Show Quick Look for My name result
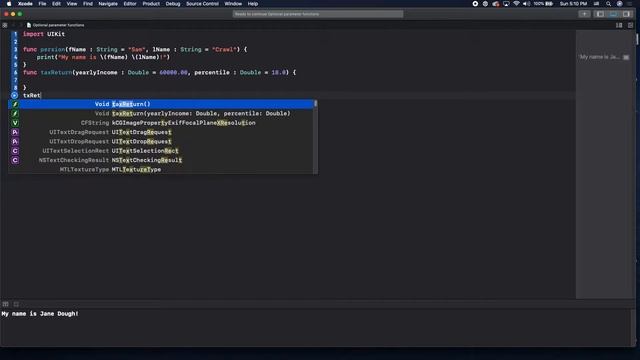The image size is (640, 360). click(x=626, y=57)
